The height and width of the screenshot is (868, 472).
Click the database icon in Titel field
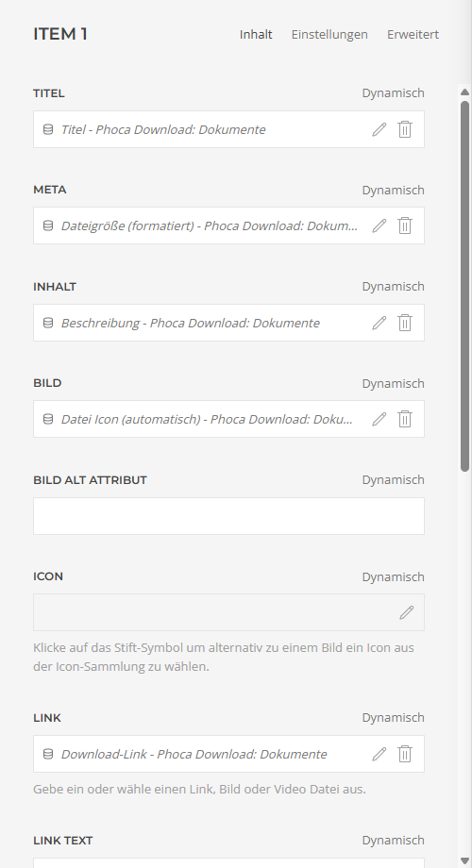(x=48, y=129)
